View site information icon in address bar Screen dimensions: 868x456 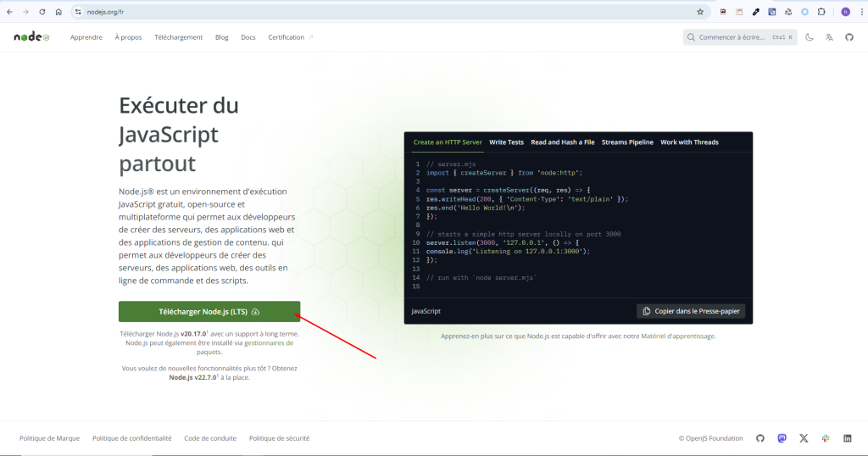pos(78,12)
